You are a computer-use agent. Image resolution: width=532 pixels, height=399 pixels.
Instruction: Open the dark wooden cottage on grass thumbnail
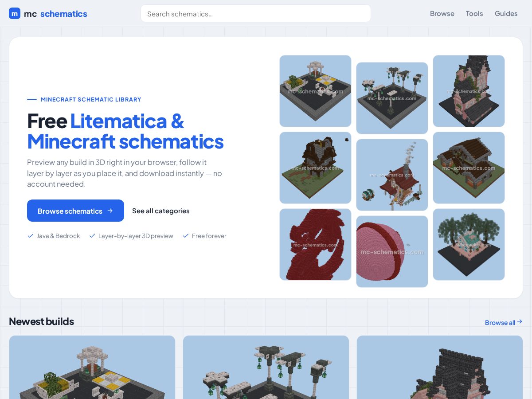pyautogui.click(x=315, y=168)
